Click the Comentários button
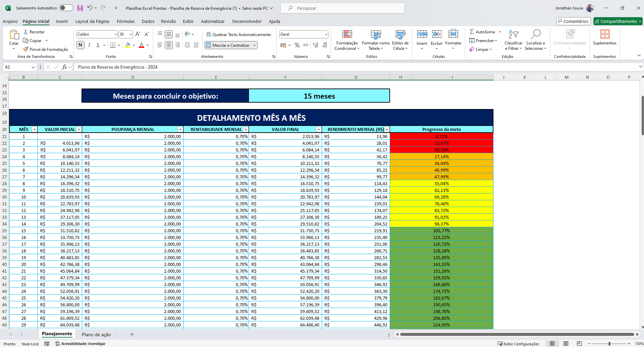This screenshot has width=644, height=347. coord(573,21)
